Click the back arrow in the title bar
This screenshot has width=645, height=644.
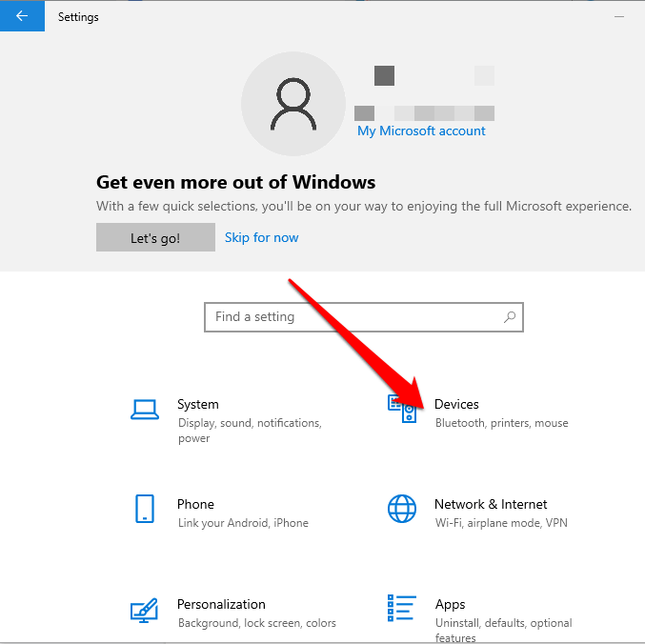[x=22, y=16]
